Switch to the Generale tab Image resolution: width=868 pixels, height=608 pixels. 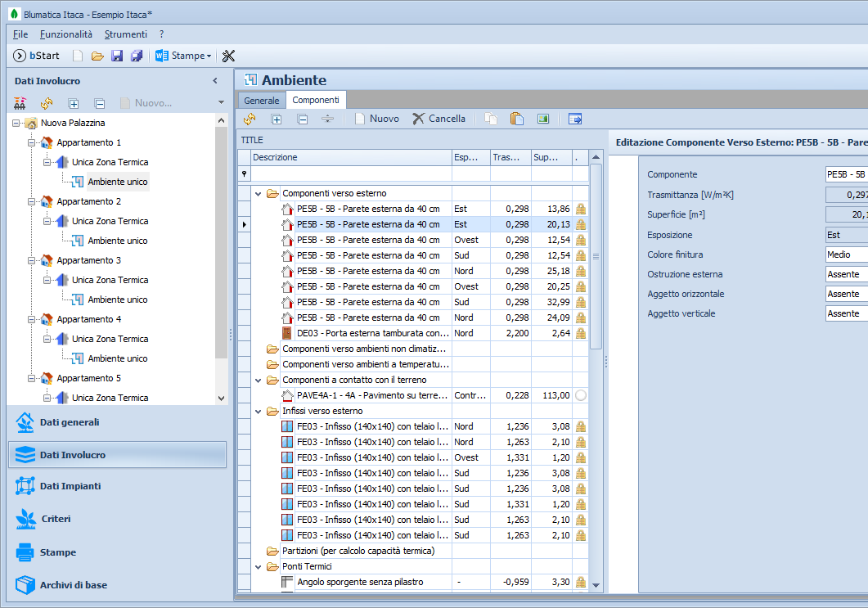(262, 100)
